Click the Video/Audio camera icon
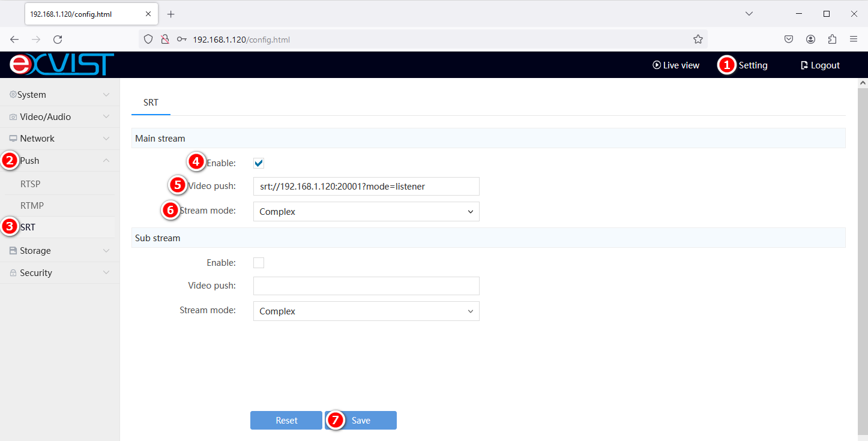This screenshot has width=868, height=441. pos(13,117)
